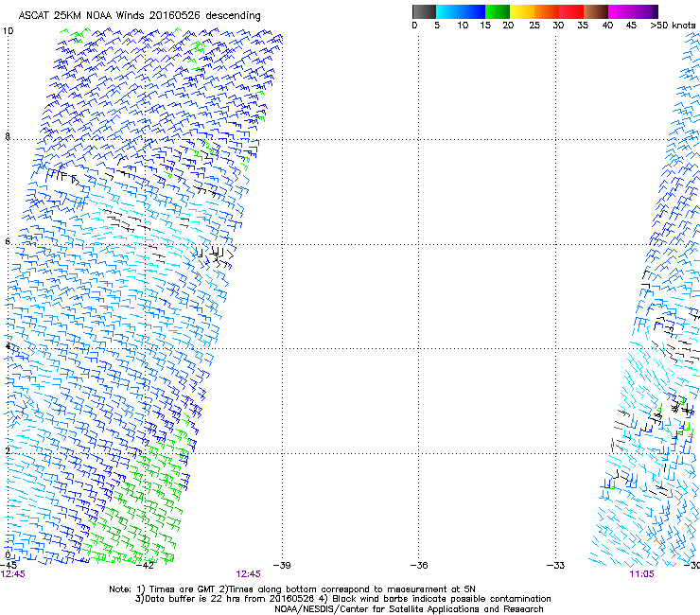Click the latitude axis label '10'
This screenshot has width=700, height=615.
8,31
